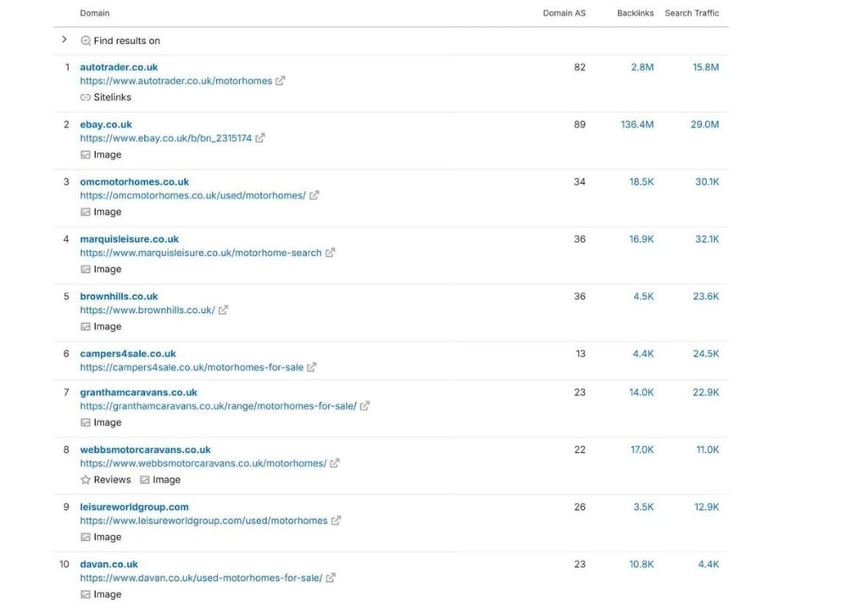Image resolution: width=868 pixels, height=608 pixels.
Task: Click the Sitelinks icon under autotrader
Action: point(86,98)
